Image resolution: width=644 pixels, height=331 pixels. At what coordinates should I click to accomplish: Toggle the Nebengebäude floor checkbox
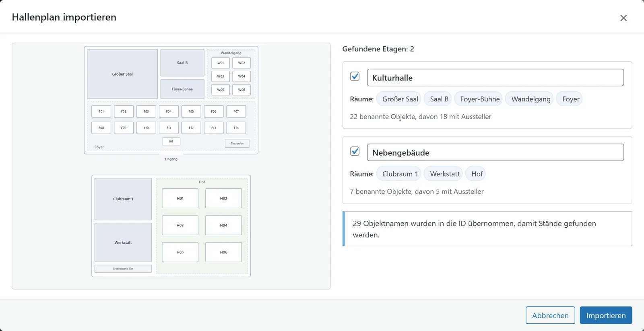click(x=355, y=151)
